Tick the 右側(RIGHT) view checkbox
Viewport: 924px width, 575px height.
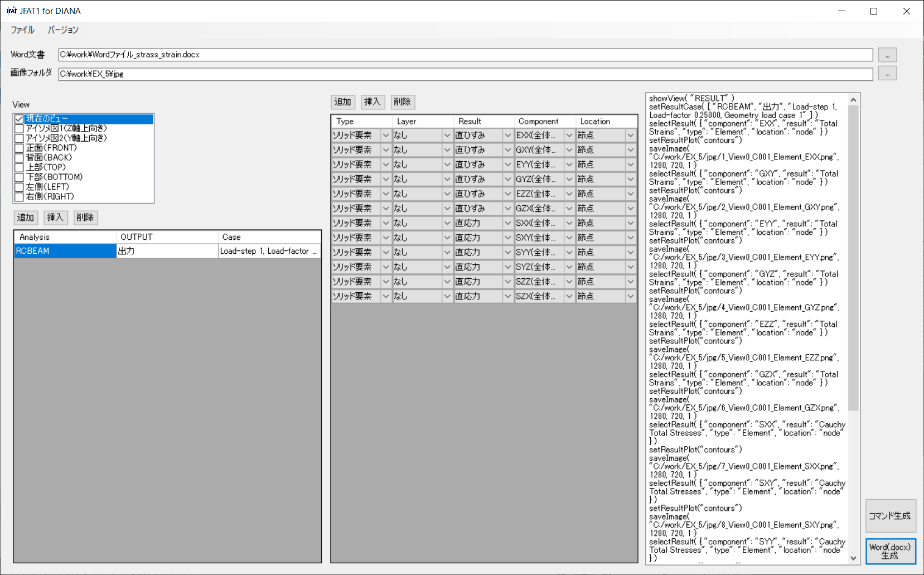tap(19, 196)
